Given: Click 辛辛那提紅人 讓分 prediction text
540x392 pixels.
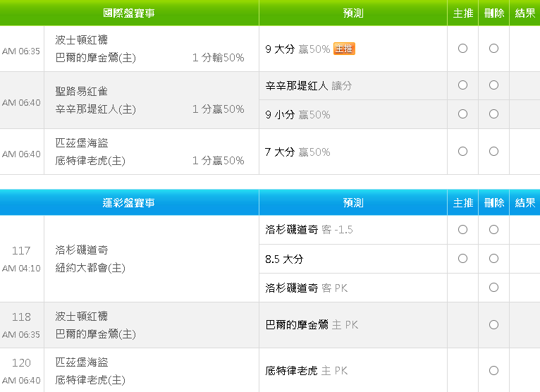Looking at the screenshot, I should click(308, 86).
